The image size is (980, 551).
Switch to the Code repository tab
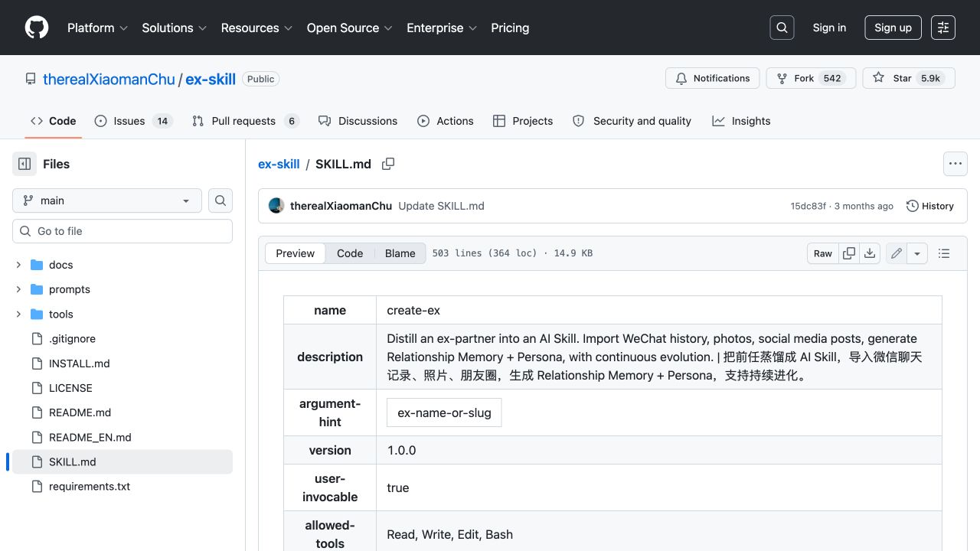coord(54,121)
